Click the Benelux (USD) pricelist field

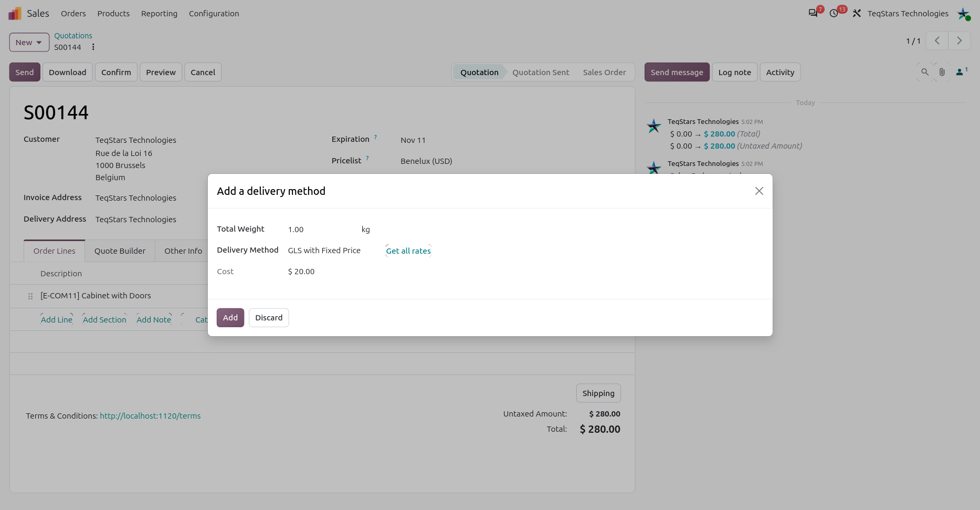tap(426, 161)
